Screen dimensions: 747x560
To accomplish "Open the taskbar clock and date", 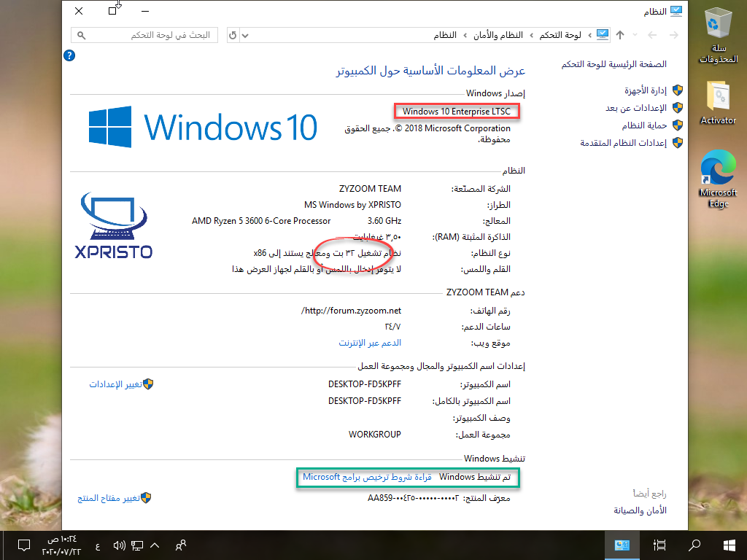I will point(61,545).
